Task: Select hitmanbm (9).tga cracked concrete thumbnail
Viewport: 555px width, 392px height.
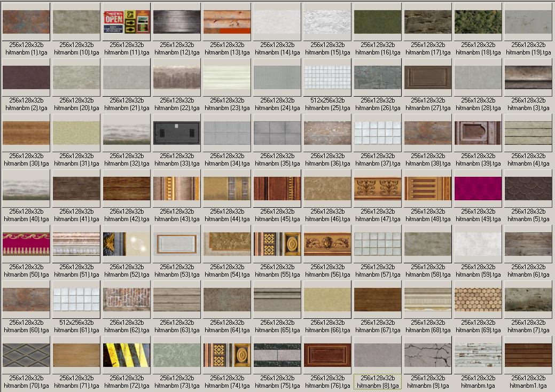Action: point(428,355)
